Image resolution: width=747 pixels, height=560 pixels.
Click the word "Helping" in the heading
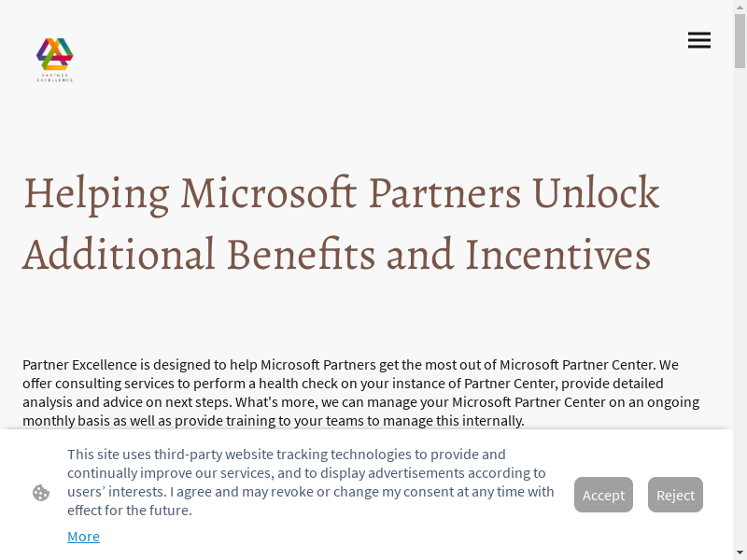click(95, 193)
